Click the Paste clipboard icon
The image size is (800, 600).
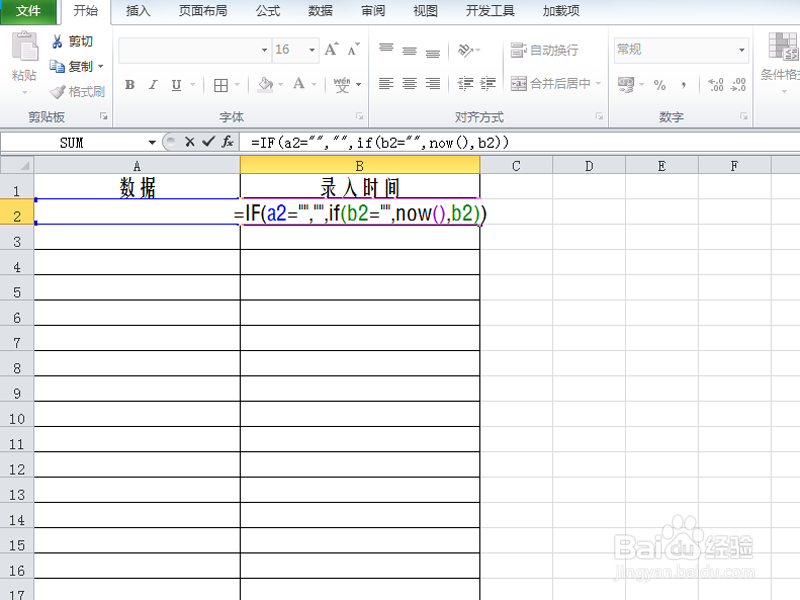coord(24,46)
